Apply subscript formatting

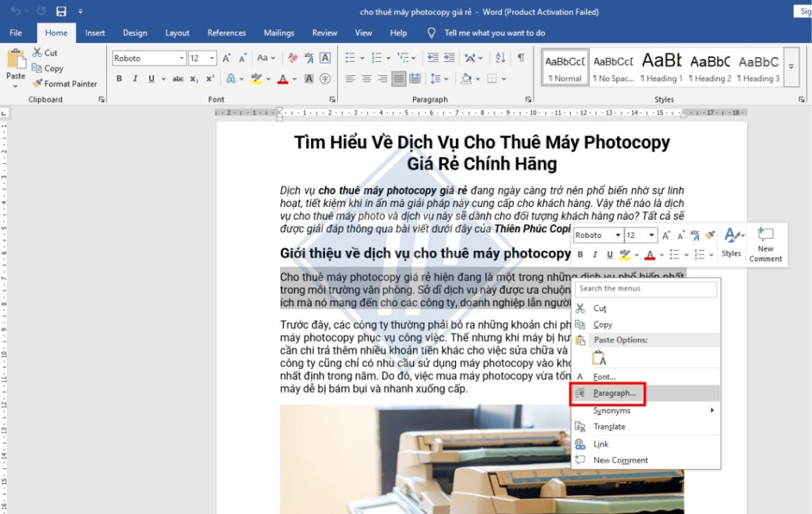[193, 79]
